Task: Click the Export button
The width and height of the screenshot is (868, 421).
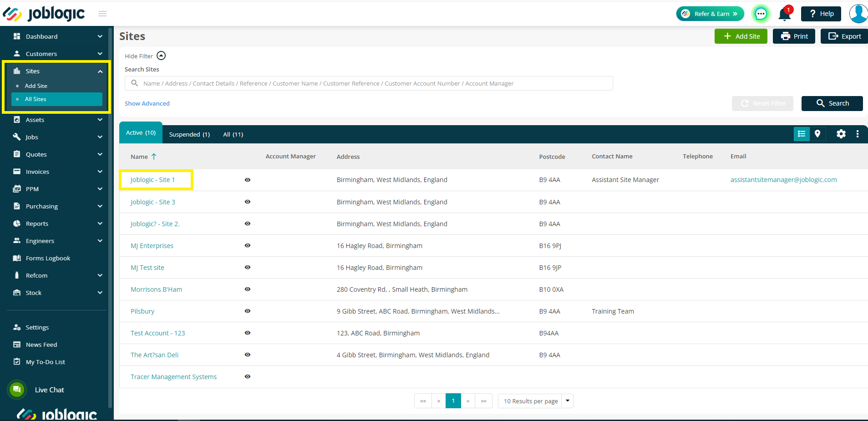Action: coord(844,36)
